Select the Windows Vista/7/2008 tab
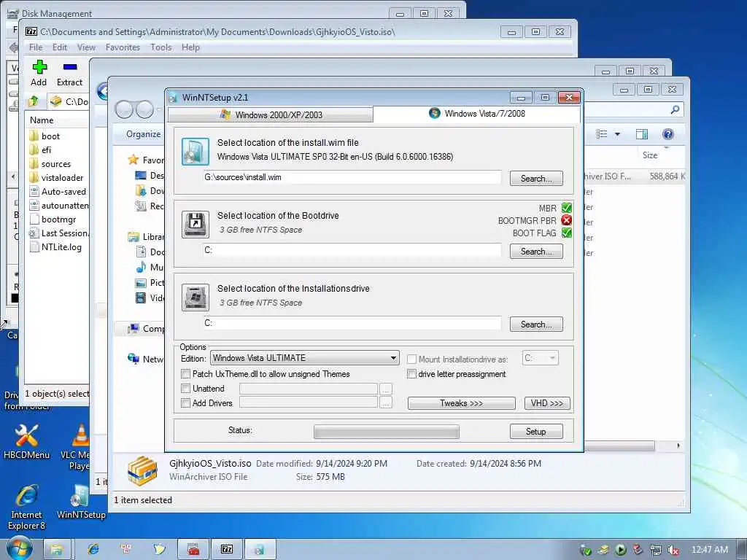 coord(477,113)
